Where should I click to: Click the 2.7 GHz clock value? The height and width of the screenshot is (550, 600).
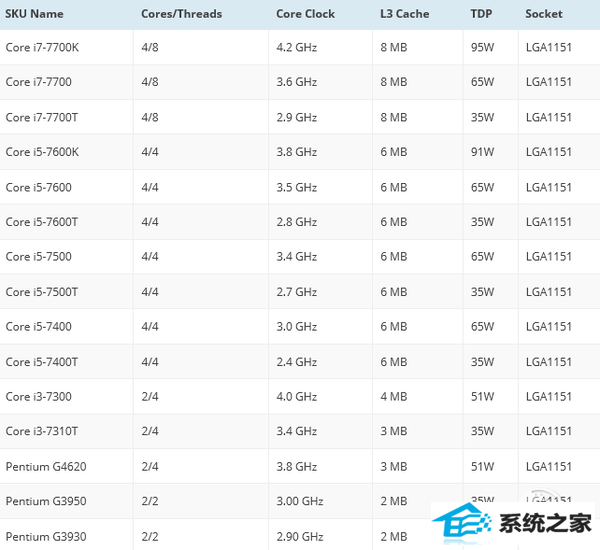(297, 292)
